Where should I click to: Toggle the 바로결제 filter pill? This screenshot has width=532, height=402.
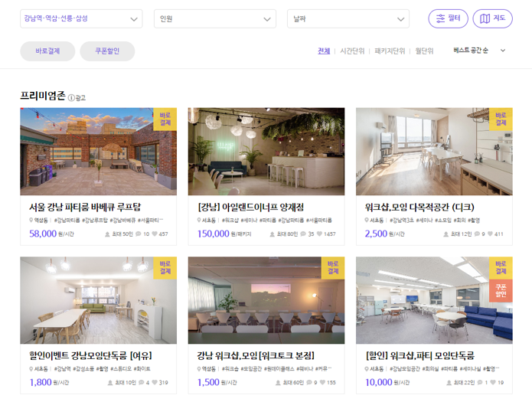pyautogui.click(x=47, y=51)
